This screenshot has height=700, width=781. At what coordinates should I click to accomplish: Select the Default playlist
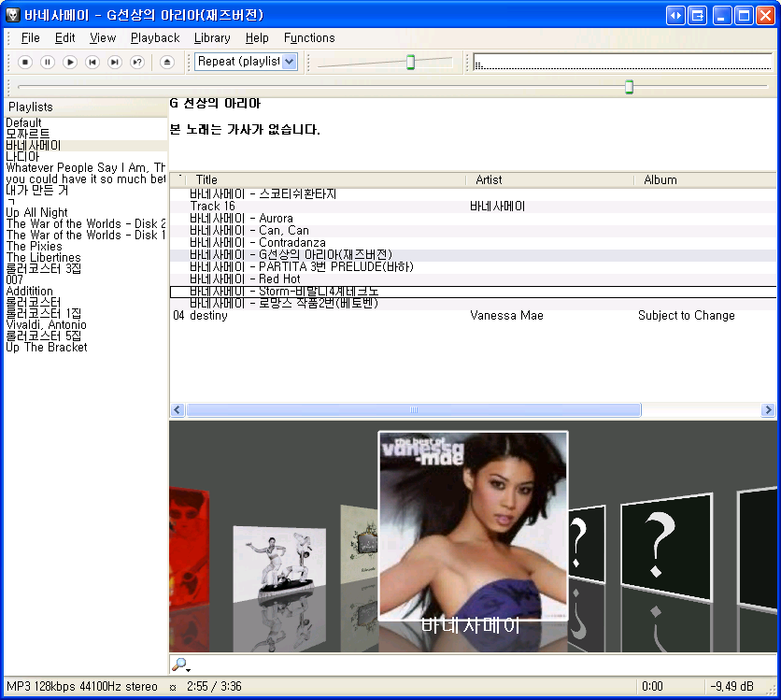click(86, 122)
